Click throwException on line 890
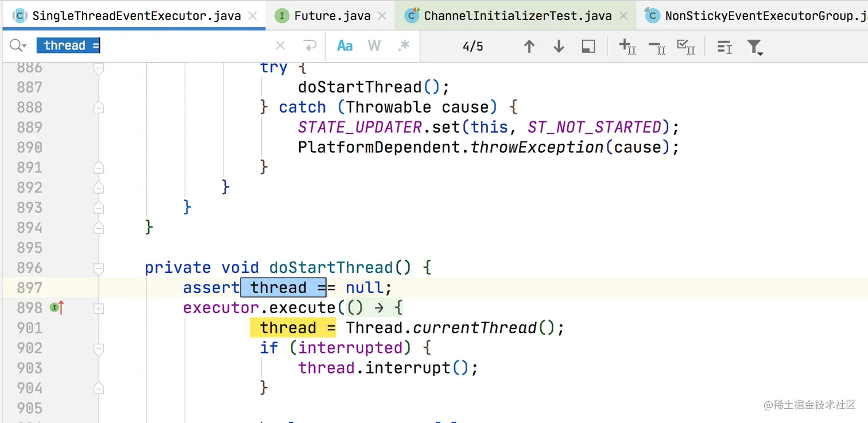This screenshot has width=868, height=423. point(537,148)
